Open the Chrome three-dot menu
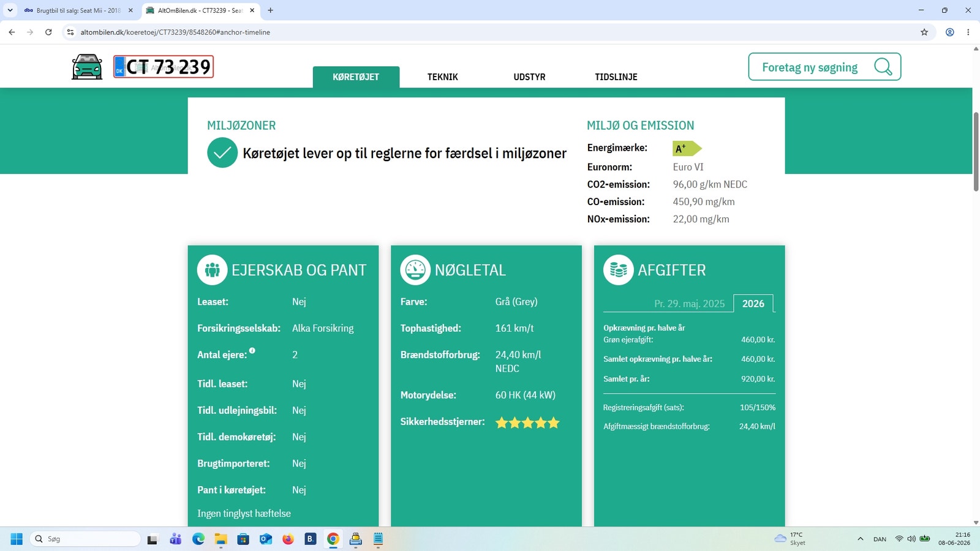980x551 pixels. click(x=968, y=32)
